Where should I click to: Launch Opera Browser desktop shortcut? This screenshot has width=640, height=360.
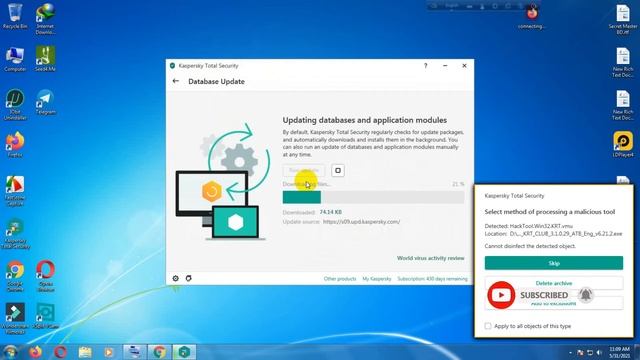click(x=45, y=276)
